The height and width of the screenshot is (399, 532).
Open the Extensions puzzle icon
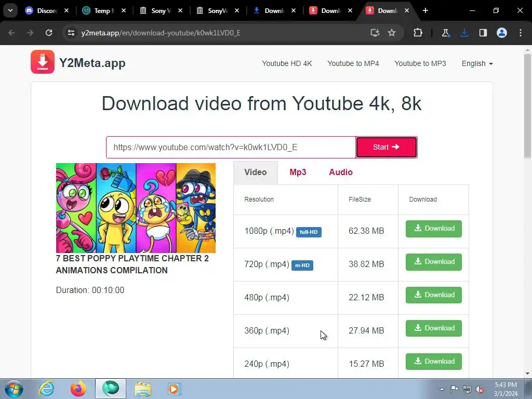(418, 33)
